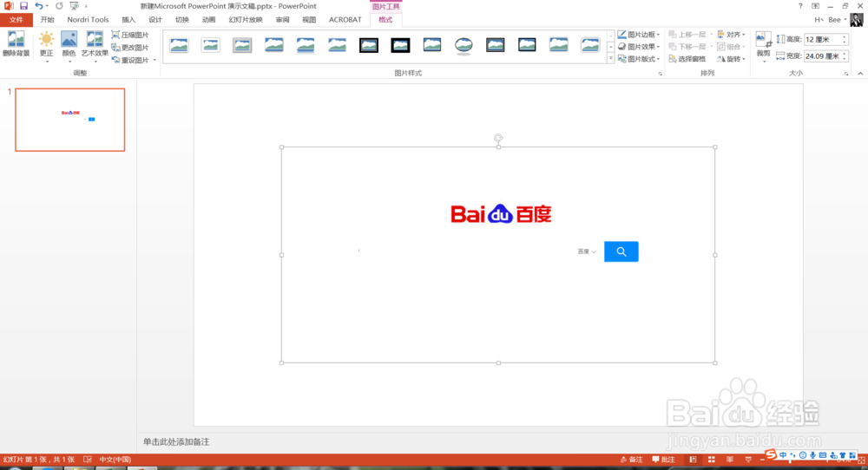This screenshot has height=470, width=868.
Task: Switch to the 切换 (Transitions) tab
Action: click(181, 20)
